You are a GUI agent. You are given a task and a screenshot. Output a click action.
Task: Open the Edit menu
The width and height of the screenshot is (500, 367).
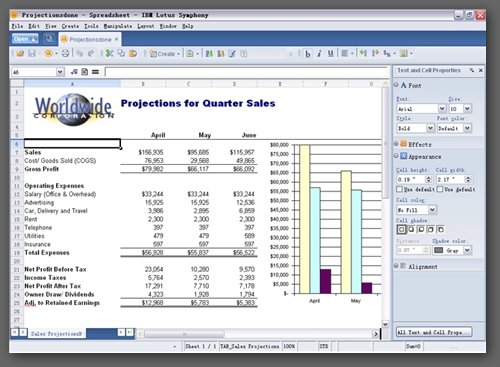click(34, 26)
